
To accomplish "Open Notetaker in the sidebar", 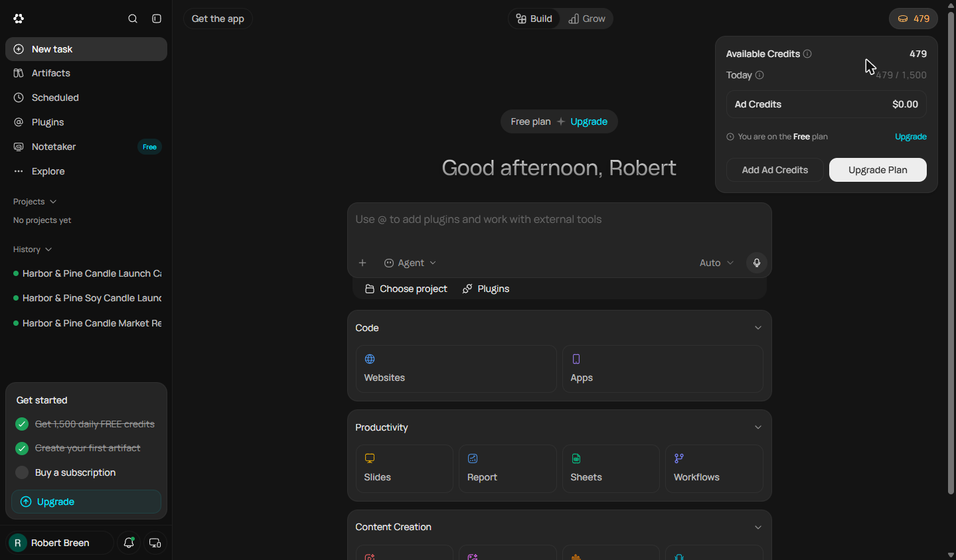I will tap(86, 147).
